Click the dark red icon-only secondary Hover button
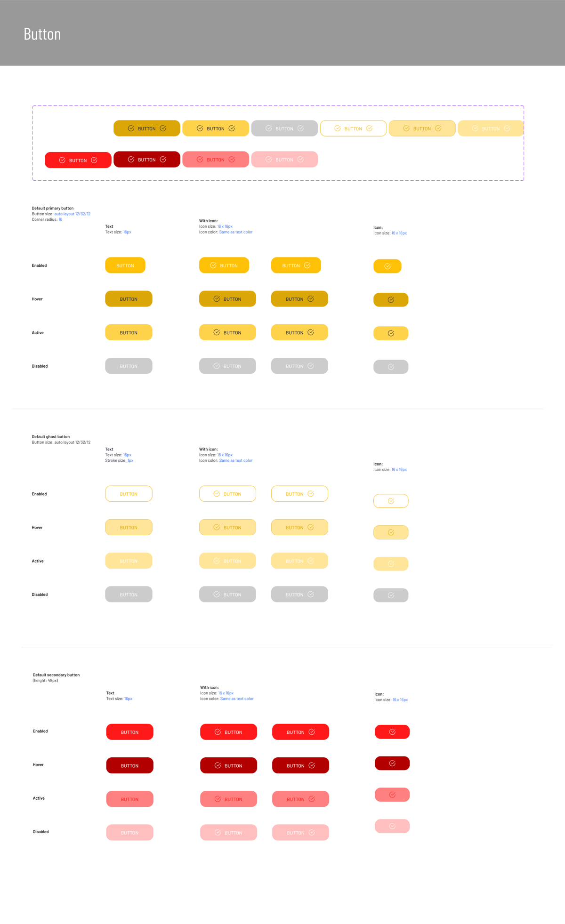 point(392,763)
